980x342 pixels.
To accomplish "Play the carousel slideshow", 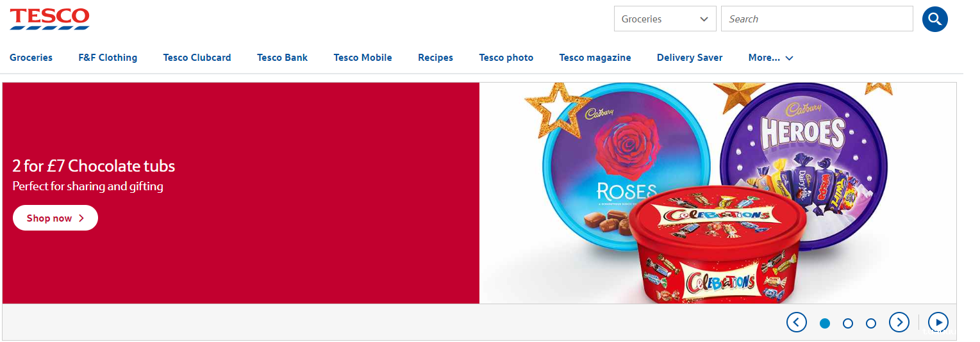I will [x=938, y=322].
